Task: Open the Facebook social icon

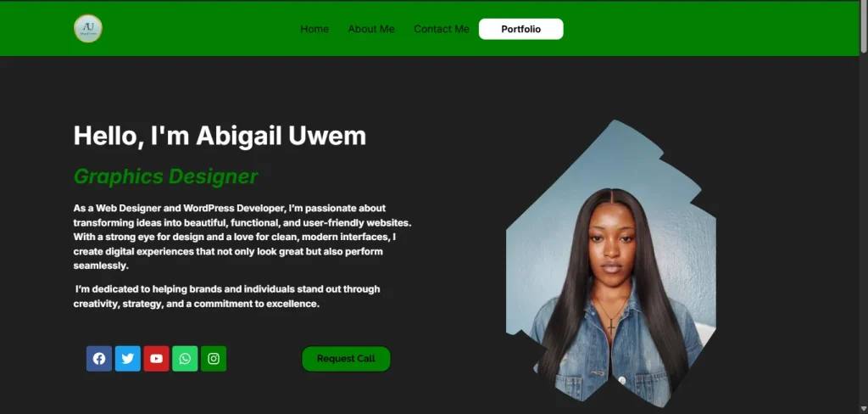Action: pyautogui.click(x=99, y=359)
